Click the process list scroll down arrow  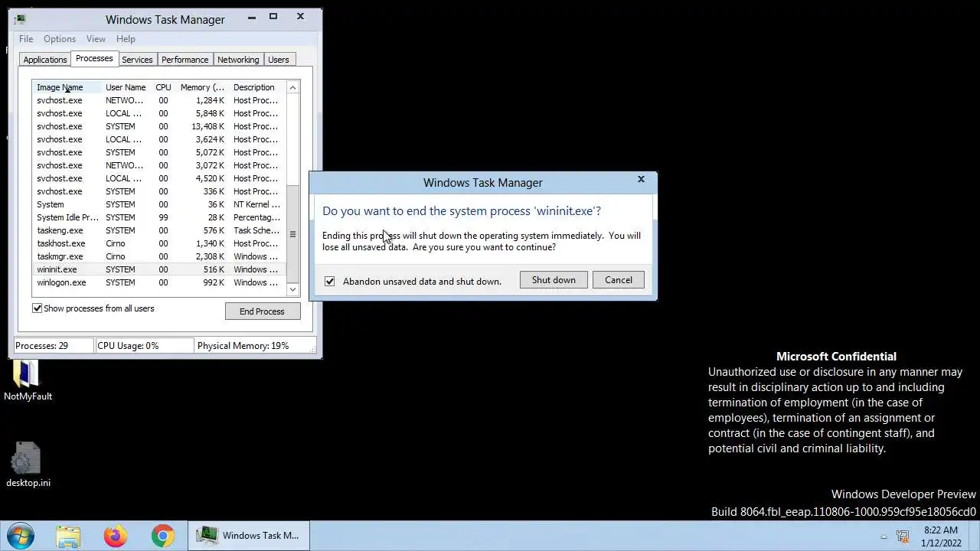(292, 289)
